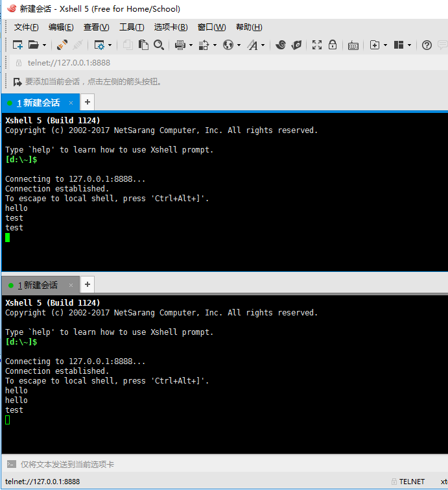The image size is (448, 490).
Task: Open the session Properties gear icon
Action: (99, 45)
